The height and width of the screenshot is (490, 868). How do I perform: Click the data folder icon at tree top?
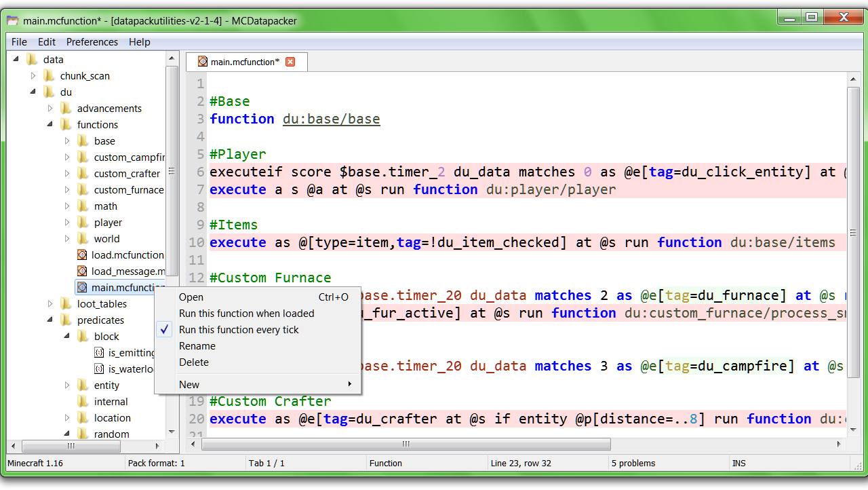pyautogui.click(x=32, y=59)
